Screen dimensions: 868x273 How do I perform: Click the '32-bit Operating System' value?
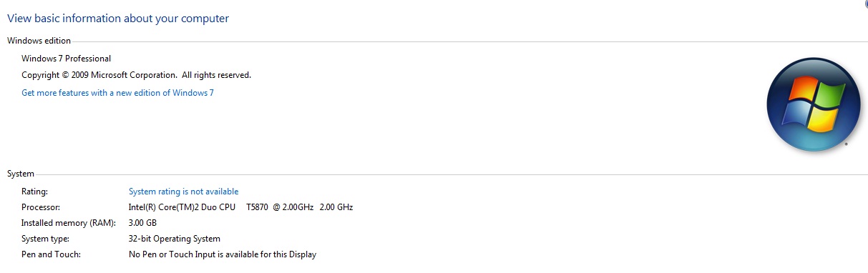[x=175, y=239]
